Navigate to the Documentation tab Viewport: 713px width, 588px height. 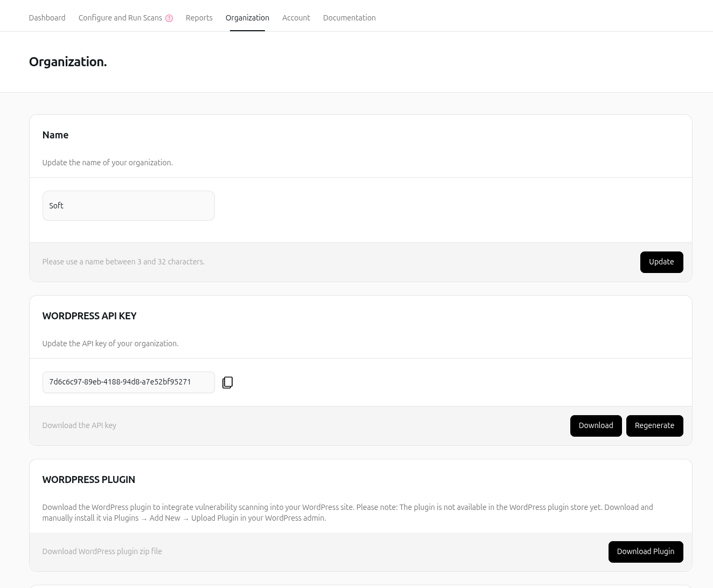[x=349, y=18]
